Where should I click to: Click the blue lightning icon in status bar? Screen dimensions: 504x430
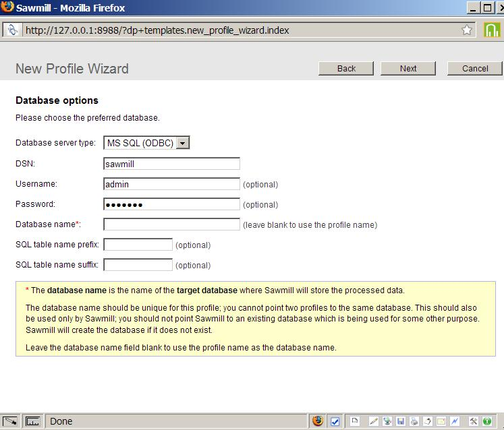455,421
